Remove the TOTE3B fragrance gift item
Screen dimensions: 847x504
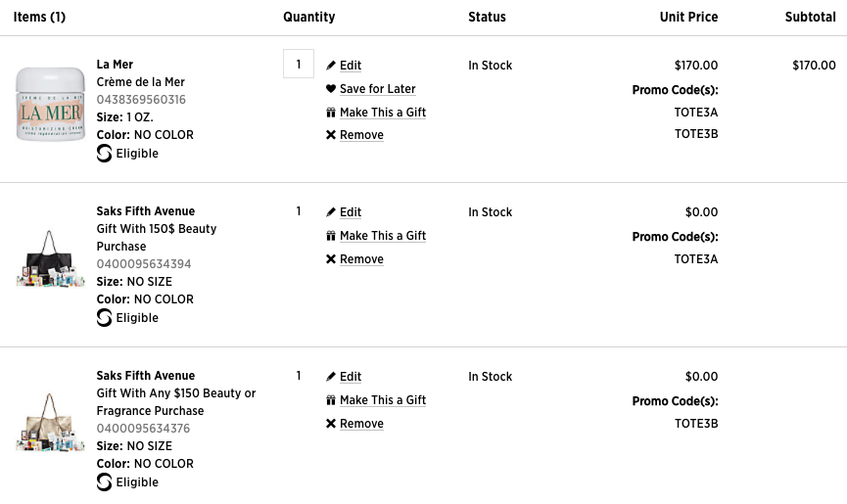tap(361, 424)
